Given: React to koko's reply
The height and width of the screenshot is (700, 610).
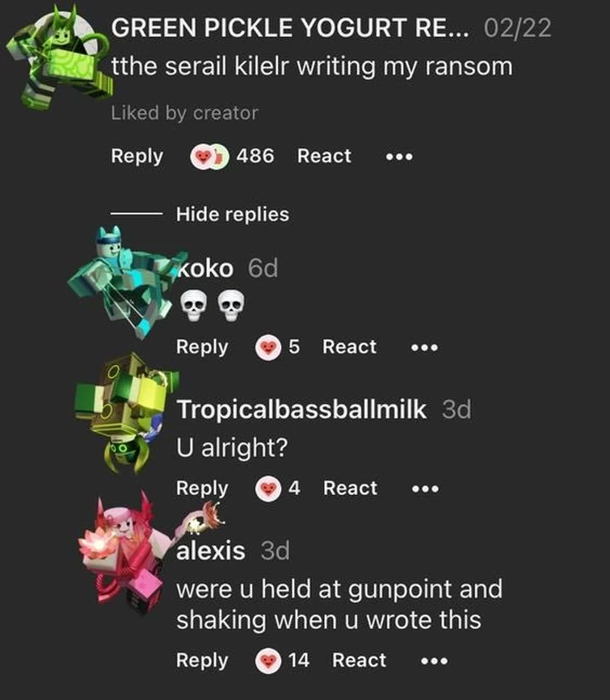Looking at the screenshot, I should pos(350,347).
